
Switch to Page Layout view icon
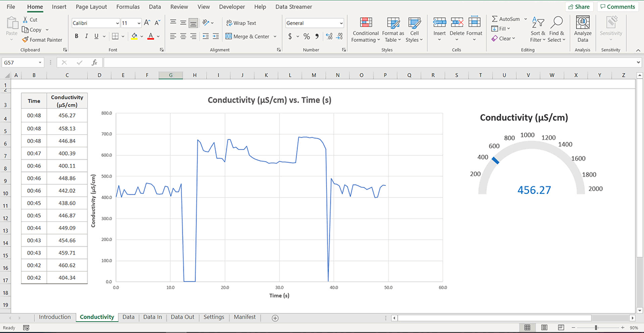click(x=544, y=327)
